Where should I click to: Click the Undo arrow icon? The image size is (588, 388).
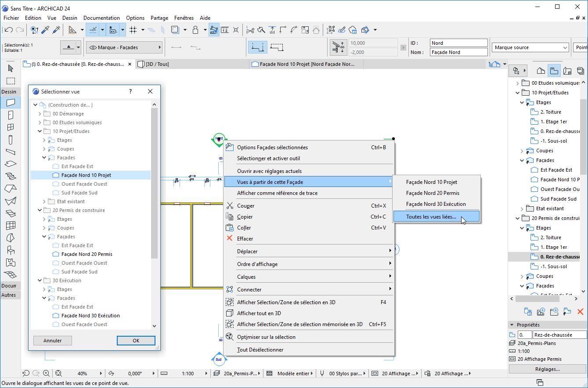click(x=8, y=30)
